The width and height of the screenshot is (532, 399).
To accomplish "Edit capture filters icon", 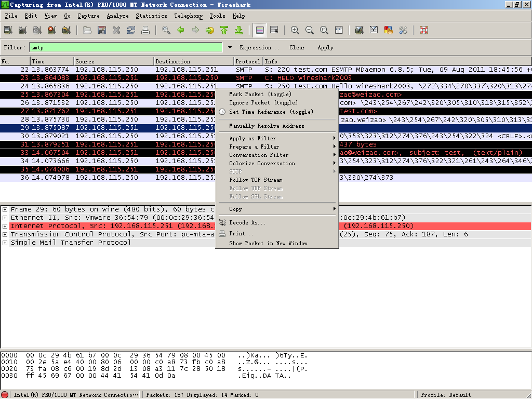I will [x=360, y=30].
